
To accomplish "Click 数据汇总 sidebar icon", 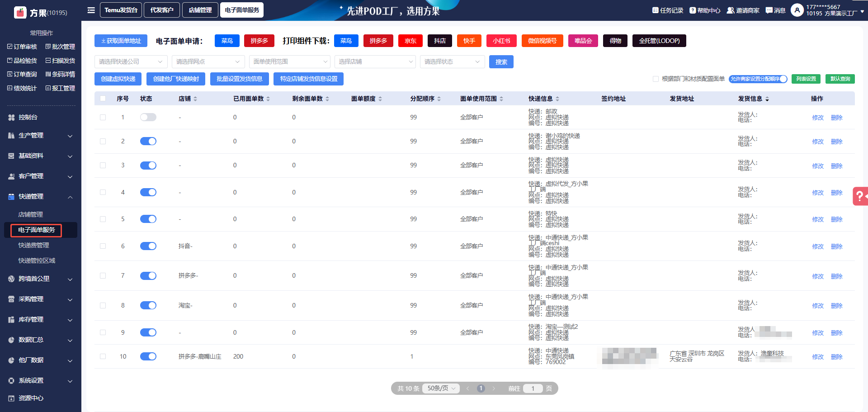I will click(11, 340).
